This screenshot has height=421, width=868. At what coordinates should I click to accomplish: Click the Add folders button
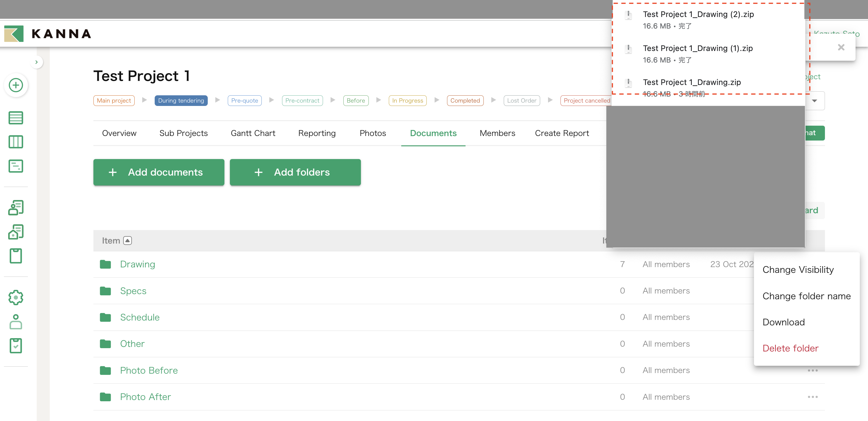(x=295, y=172)
